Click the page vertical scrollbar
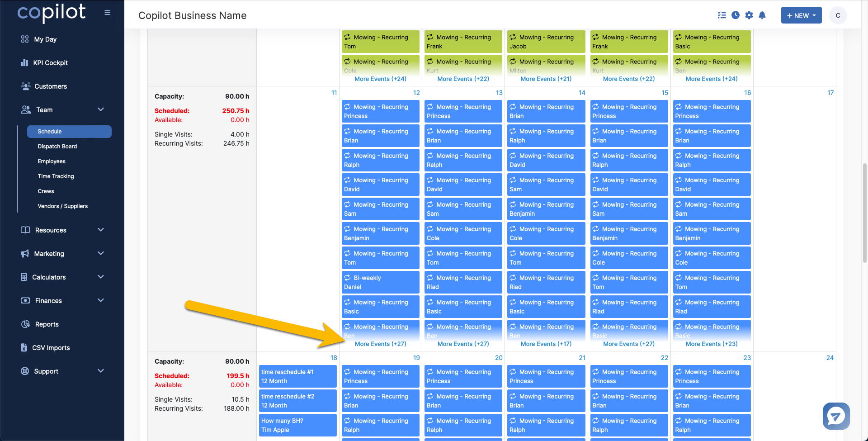 tap(865, 213)
